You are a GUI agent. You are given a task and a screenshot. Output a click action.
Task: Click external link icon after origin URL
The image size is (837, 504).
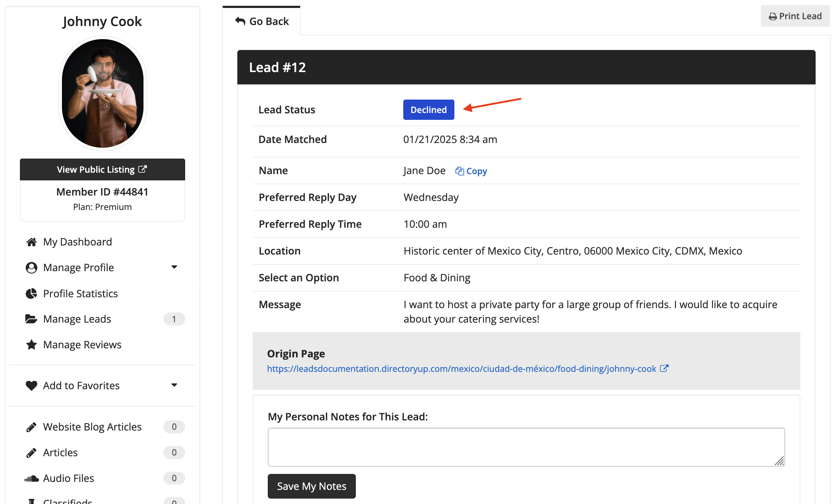pyautogui.click(x=664, y=369)
